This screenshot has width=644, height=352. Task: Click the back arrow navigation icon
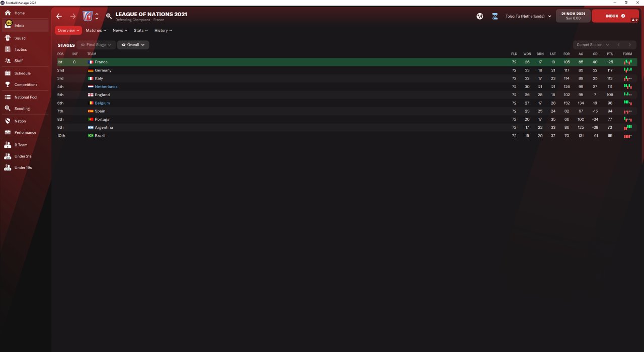pyautogui.click(x=59, y=16)
